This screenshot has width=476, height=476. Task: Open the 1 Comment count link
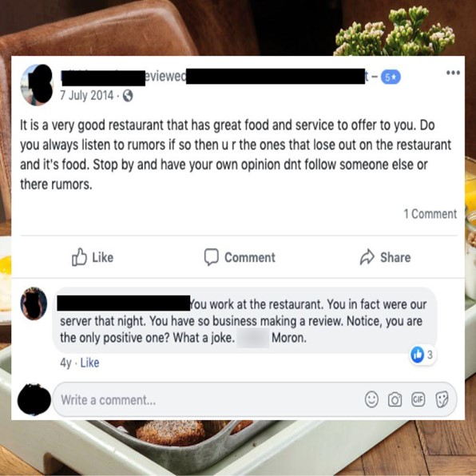pyautogui.click(x=430, y=214)
